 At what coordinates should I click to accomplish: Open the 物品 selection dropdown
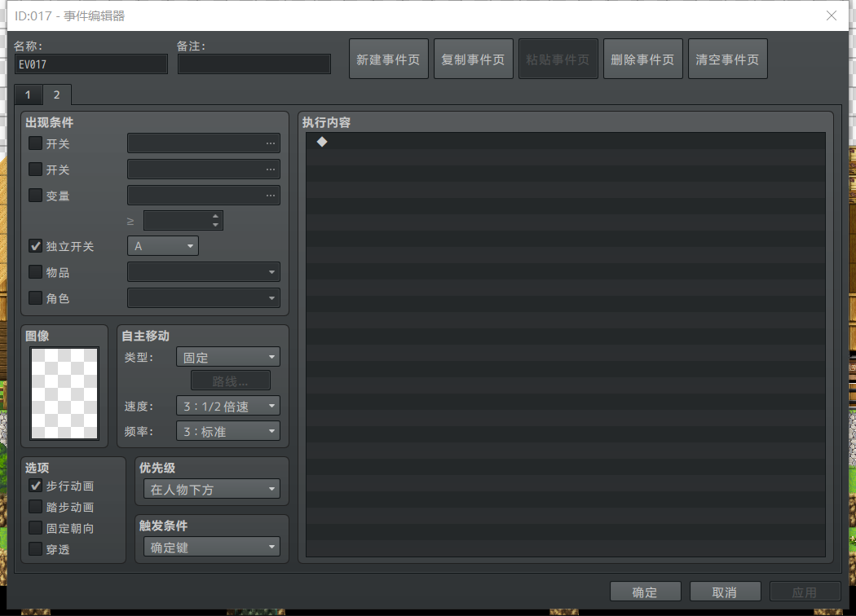(x=204, y=271)
